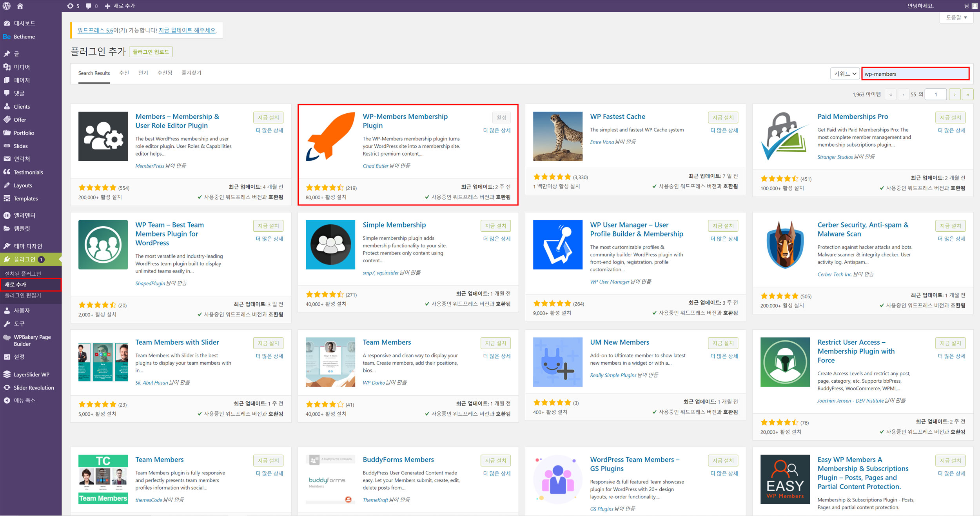Click the Chad Butler author link
This screenshot has height=516, width=980.
click(x=376, y=166)
